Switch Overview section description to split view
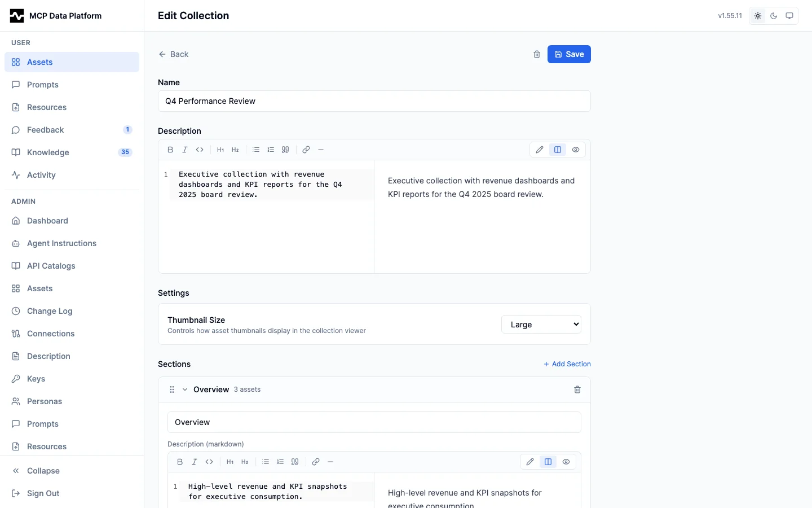This screenshot has width=812, height=508. (x=548, y=462)
